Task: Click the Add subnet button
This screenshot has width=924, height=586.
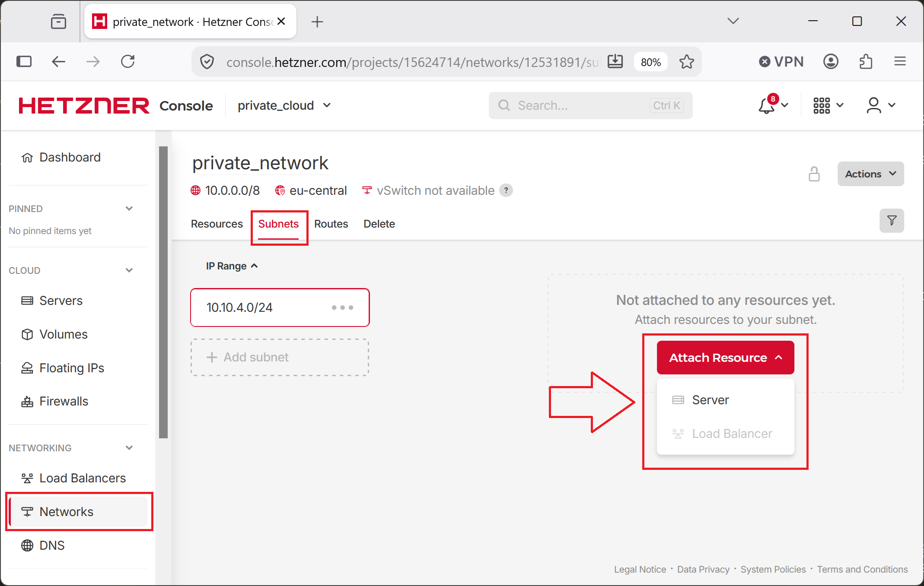Action: coord(280,357)
